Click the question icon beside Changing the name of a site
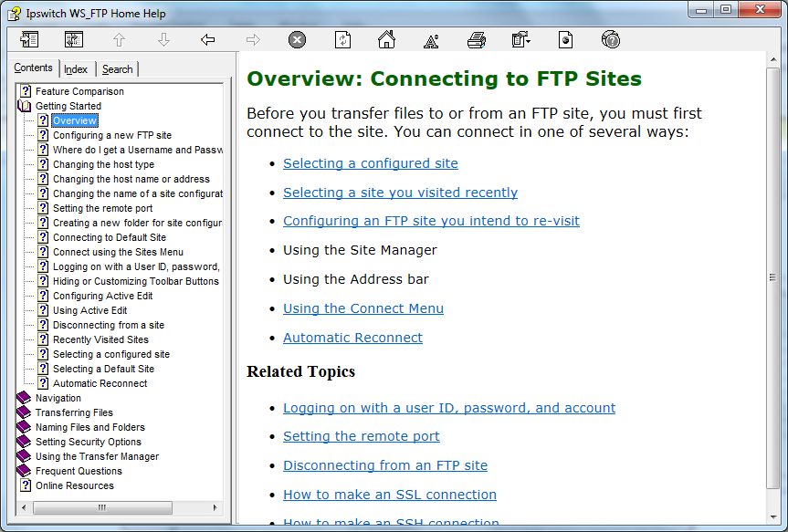Viewport: 788px width, 532px height. (x=43, y=193)
